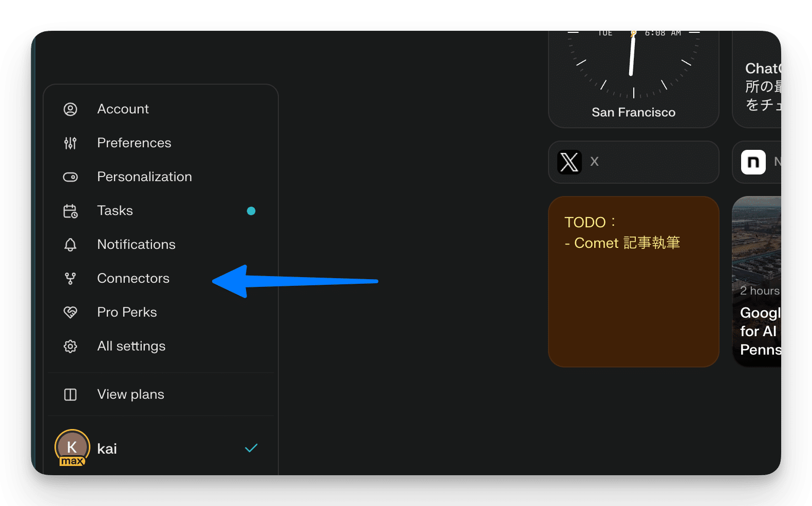The width and height of the screenshot is (812, 506).
Task: Click the Notifications bell icon
Action: (70, 245)
